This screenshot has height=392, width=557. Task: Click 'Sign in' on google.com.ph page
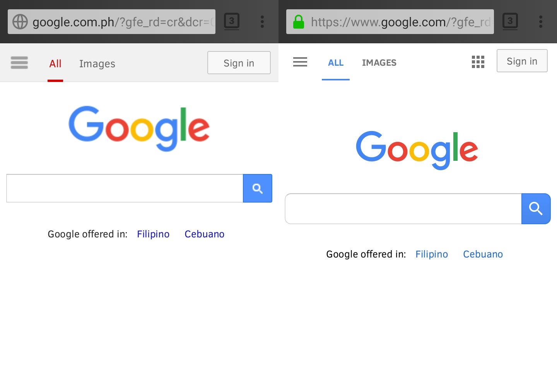tap(239, 63)
